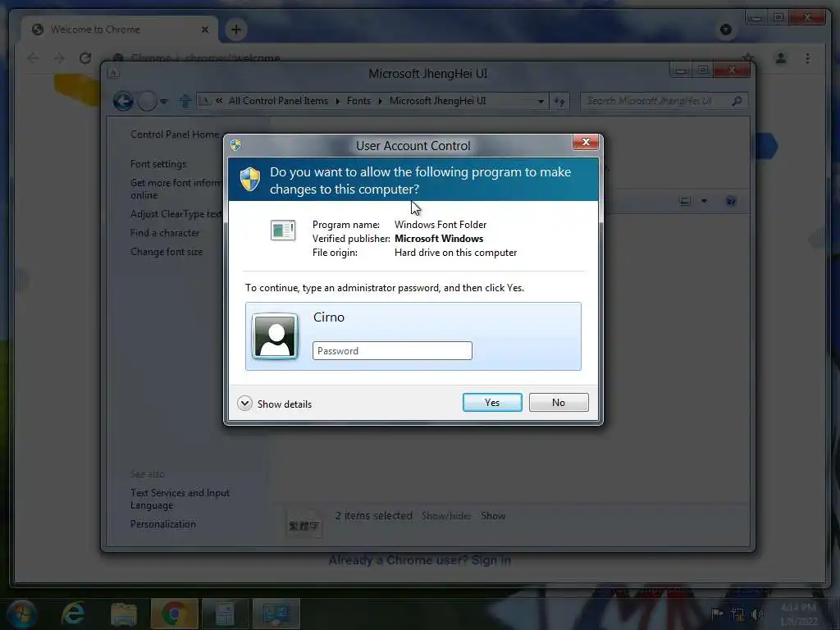Launch Internet Explorer from taskbar
Viewport: 840px width, 630px height.
pos(73,614)
